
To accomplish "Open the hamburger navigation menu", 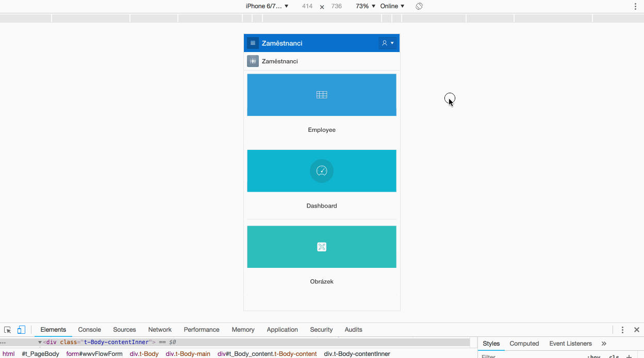I will pos(253,43).
